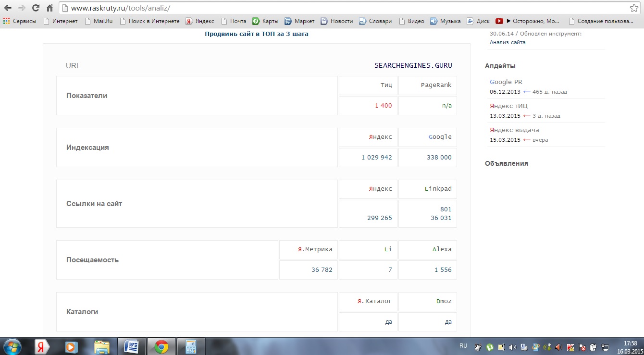644x355 pixels.
Task: Click the Linkpad column header
Action: tap(438, 189)
